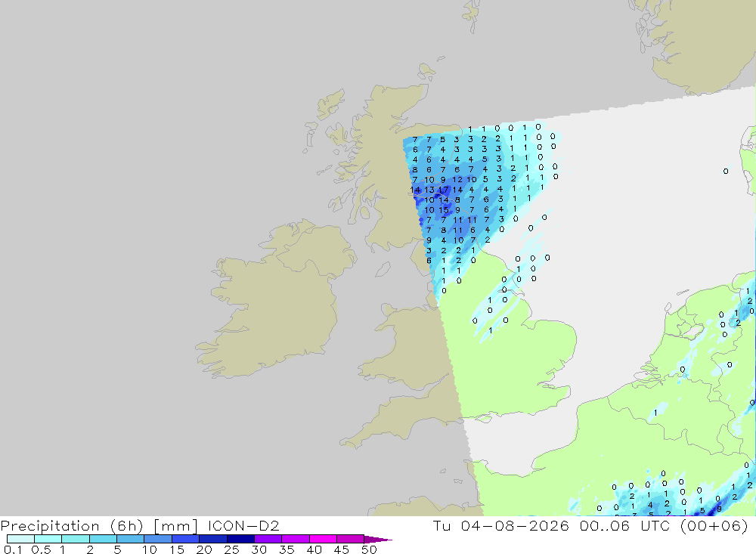The height and width of the screenshot is (554, 756).
Task: Click the 35–40 mm legend color swatch
Action: pos(295,539)
